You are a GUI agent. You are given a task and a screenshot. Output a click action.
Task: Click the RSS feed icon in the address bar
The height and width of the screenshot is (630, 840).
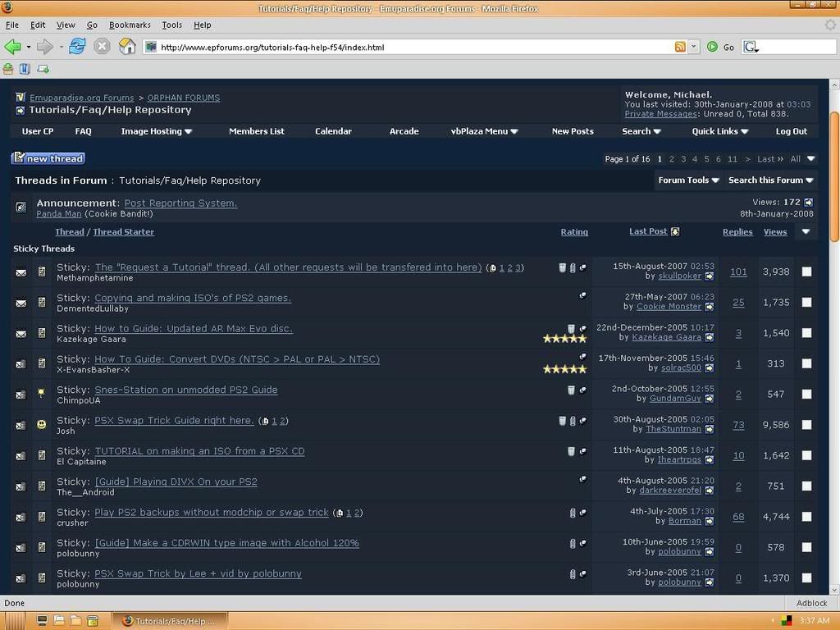point(680,47)
